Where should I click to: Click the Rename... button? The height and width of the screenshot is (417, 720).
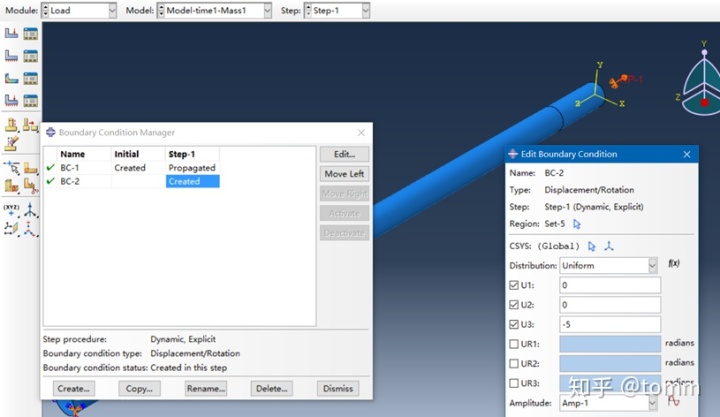click(206, 389)
